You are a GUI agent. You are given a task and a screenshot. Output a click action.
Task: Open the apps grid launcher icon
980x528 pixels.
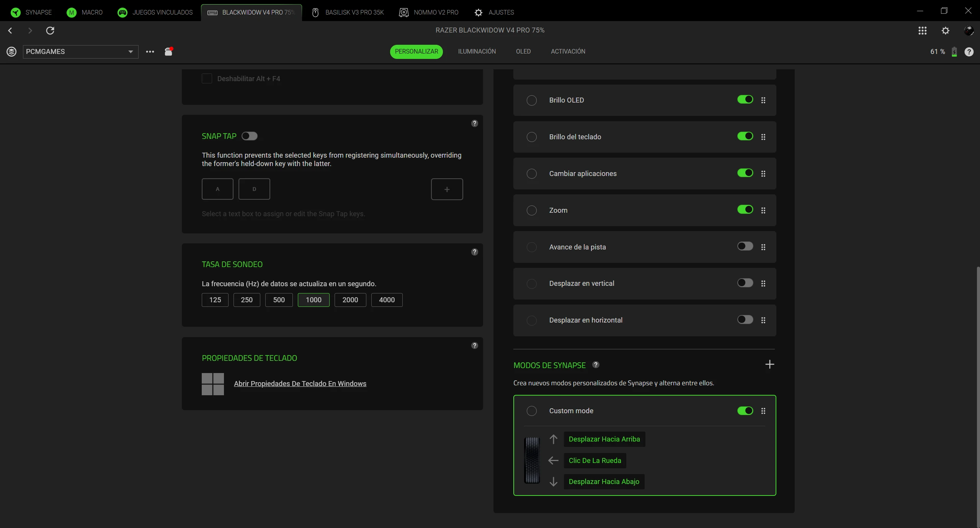pyautogui.click(x=923, y=31)
